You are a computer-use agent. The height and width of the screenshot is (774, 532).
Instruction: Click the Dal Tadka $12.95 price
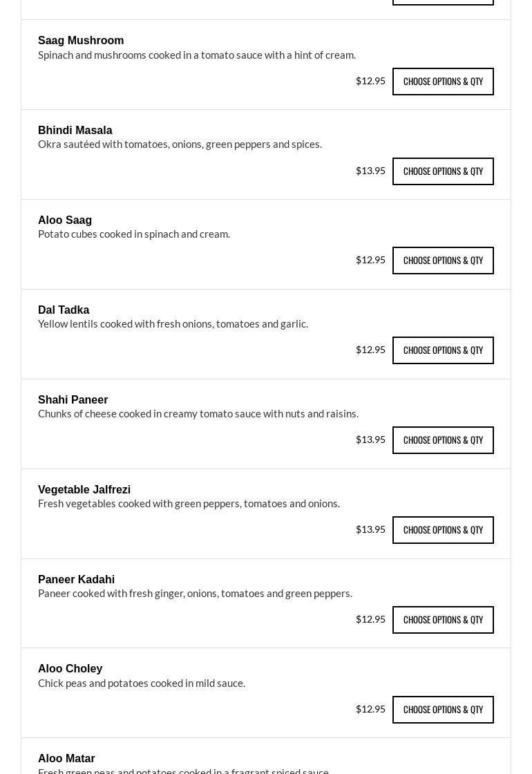pos(370,350)
